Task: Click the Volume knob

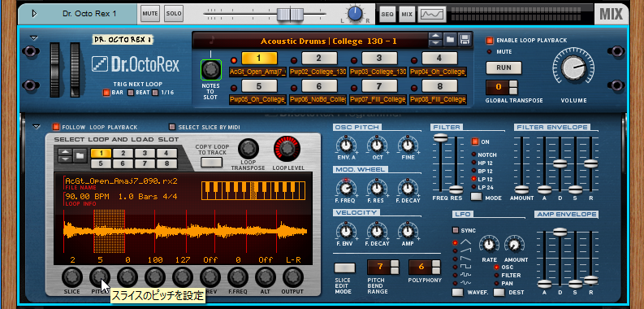Action: tap(573, 67)
